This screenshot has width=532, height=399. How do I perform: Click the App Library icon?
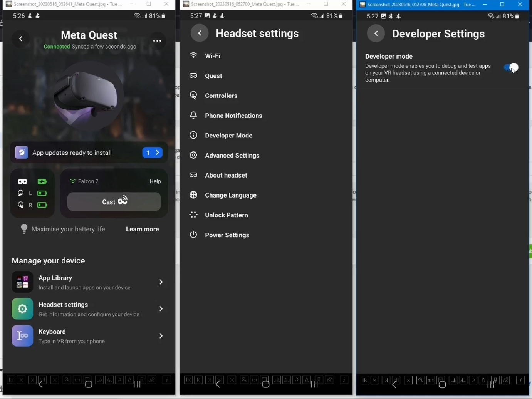[x=22, y=282]
